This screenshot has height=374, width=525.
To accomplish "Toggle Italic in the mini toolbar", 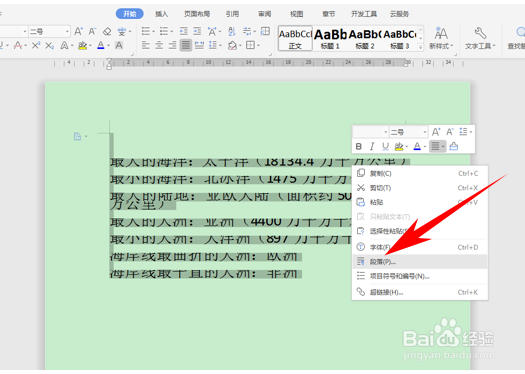I will coord(372,146).
